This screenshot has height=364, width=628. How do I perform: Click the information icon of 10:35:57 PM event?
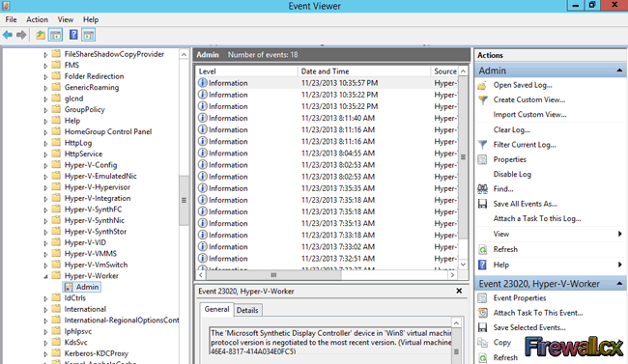(x=203, y=83)
